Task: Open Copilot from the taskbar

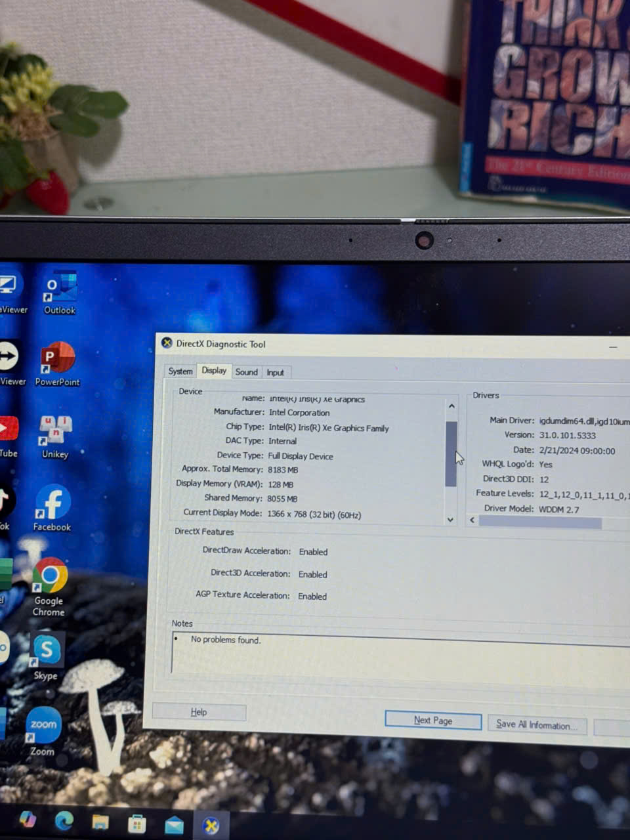Action: point(28,820)
